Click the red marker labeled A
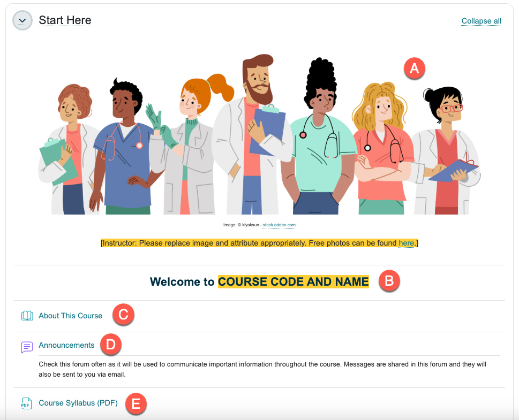 [414, 69]
